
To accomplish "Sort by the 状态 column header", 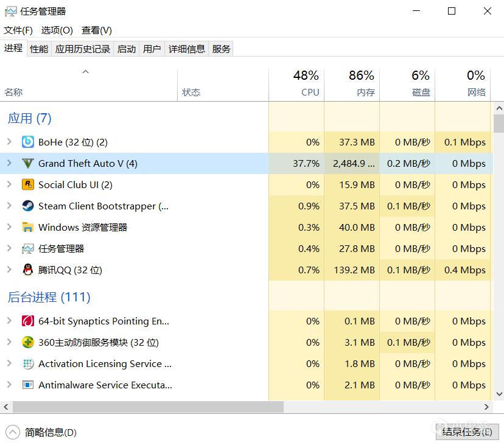I will coord(223,85).
